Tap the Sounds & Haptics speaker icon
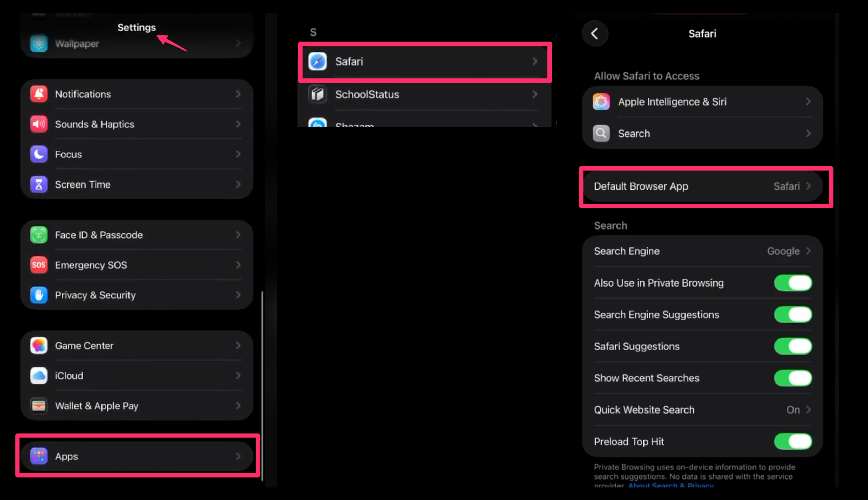 click(x=39, y=124)
